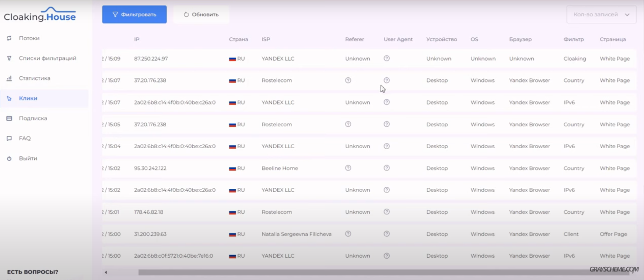Click the Списки фильтраций funnel icon
The width and height of the screenshot is (644, 280).
tap(9, 58)
